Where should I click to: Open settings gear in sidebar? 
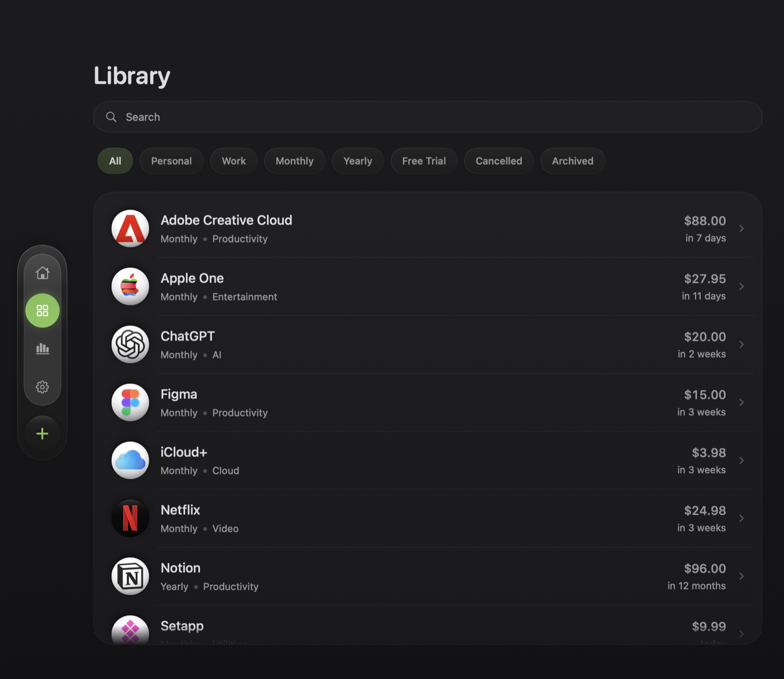click(x=43, y=387)
